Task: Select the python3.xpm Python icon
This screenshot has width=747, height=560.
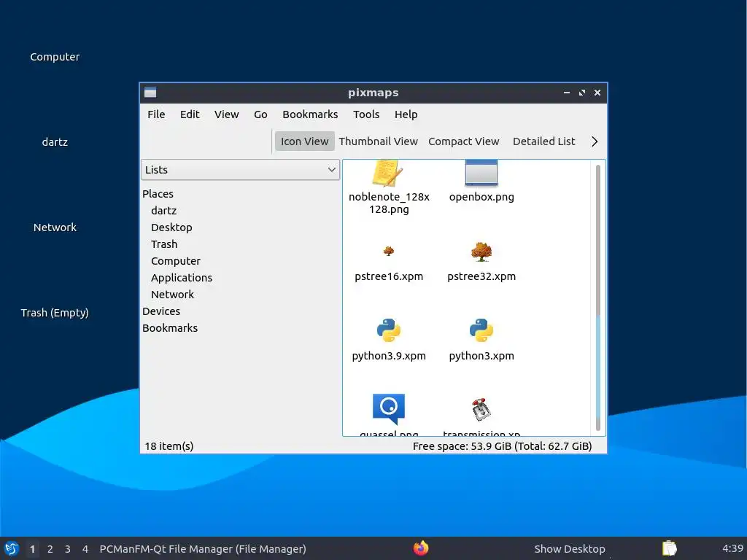Action: 481,330
